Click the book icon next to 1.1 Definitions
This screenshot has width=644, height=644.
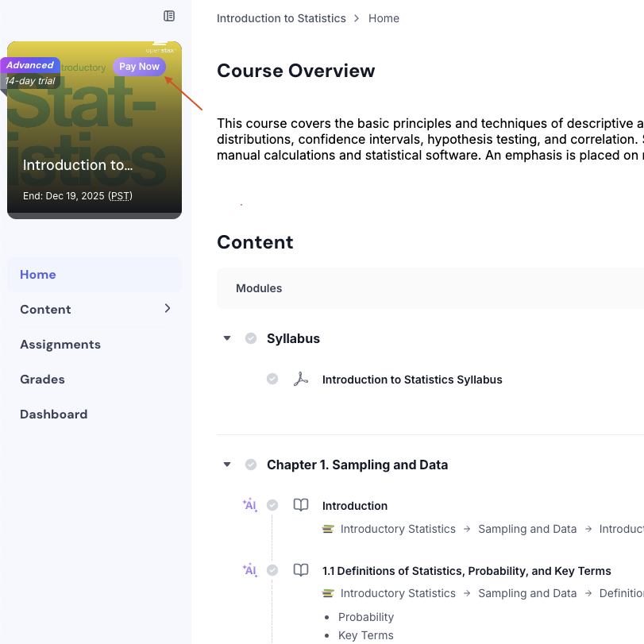(x=301, y=570)
